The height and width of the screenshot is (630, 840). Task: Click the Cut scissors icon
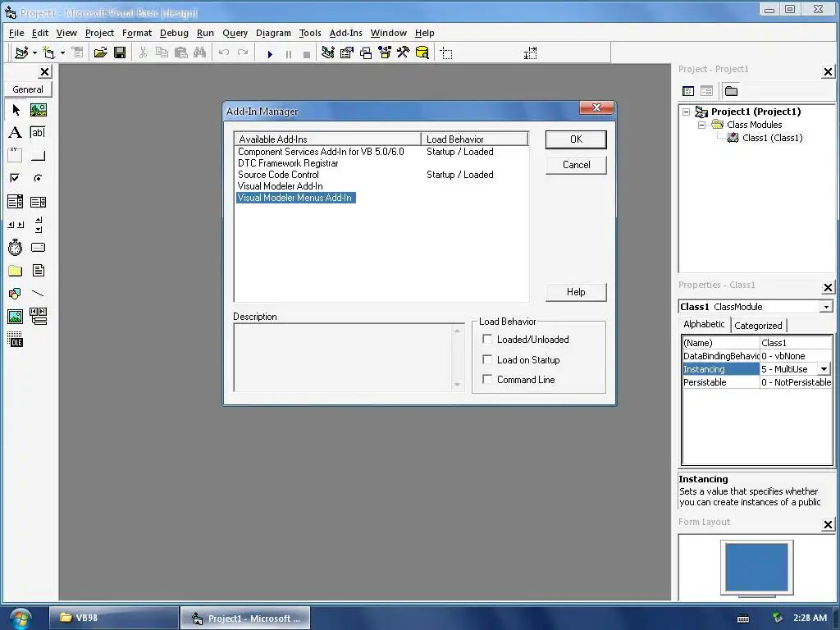pos(143,52)
